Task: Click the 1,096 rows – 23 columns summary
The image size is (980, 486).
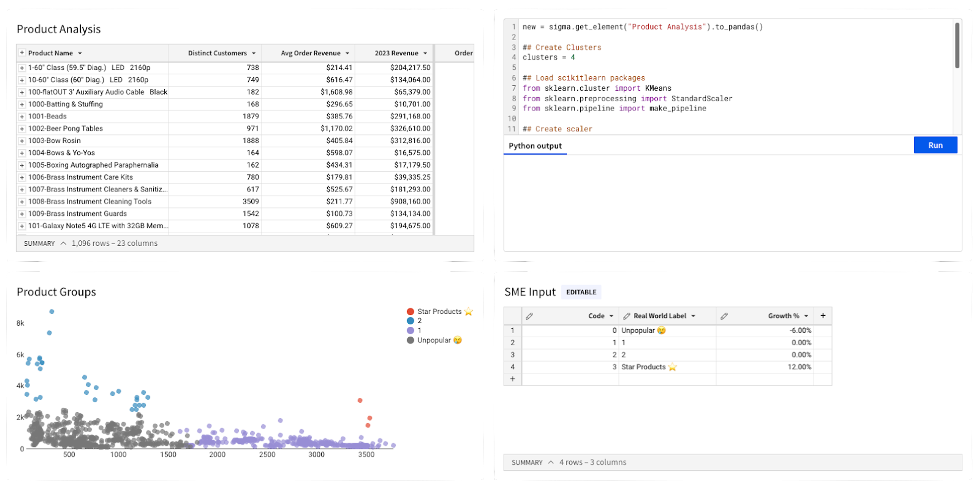Action: (x=115, y=243)
